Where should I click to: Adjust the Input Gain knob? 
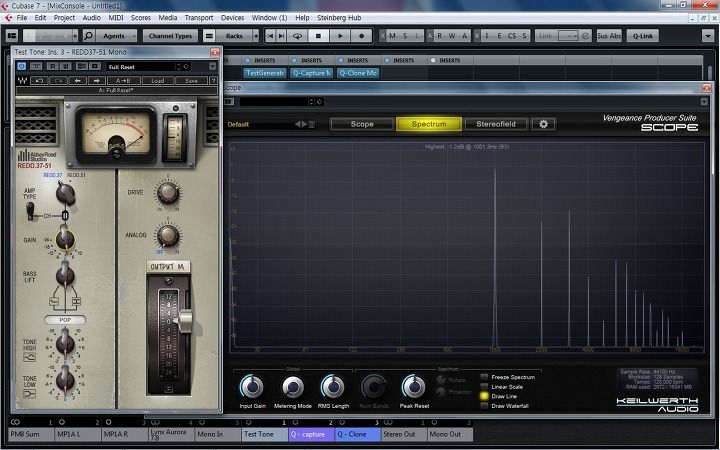tap(252, 387)
